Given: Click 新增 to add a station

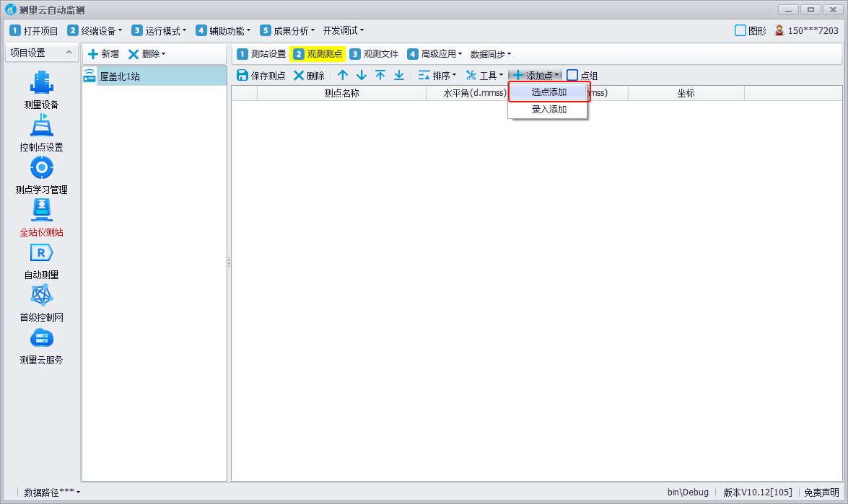Looking at the screenshot, I should [103, 54].
